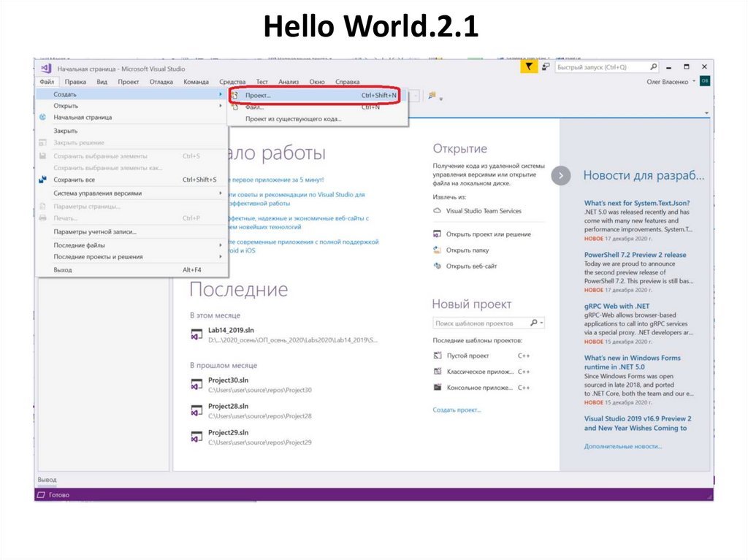Click the Проект... submenu icon

pos(235,96)
